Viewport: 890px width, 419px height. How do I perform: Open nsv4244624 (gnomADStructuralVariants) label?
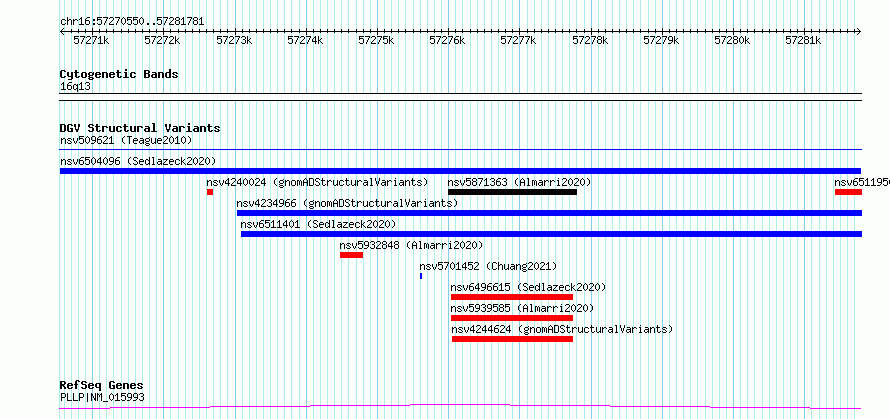562,329
